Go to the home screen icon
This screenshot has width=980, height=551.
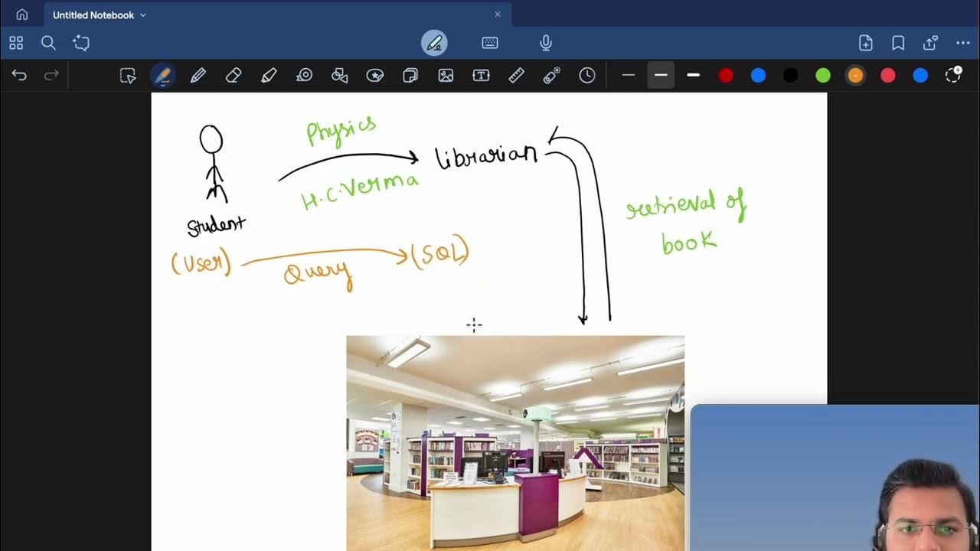click(21, 15)
